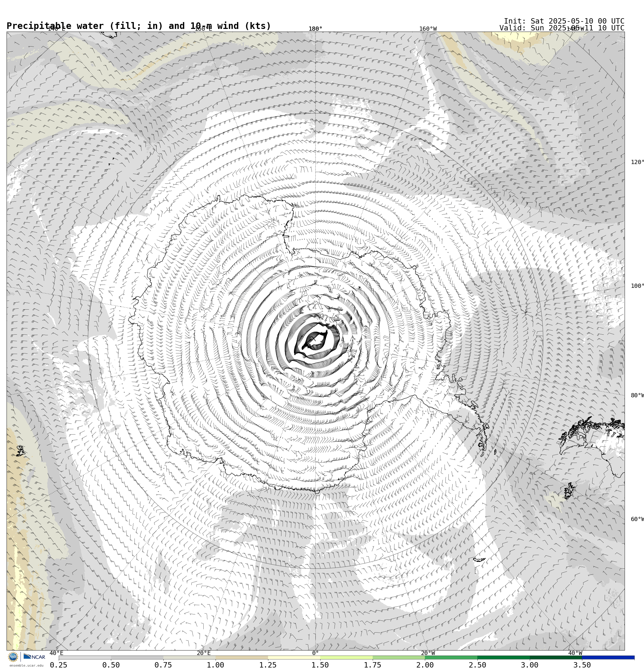Image resolution: width=644 pixels, height=669 pixels.
Task: Click the 2.00 colorbar value label
Action: pyautogui.click(x=425, y=665)
